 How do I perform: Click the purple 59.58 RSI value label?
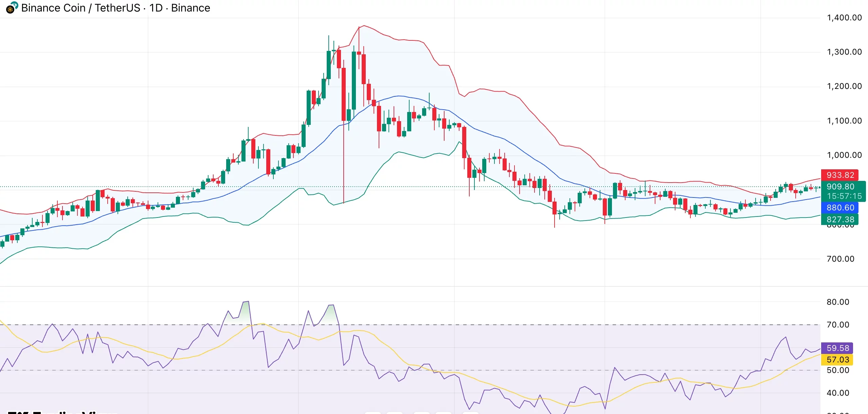837,348
